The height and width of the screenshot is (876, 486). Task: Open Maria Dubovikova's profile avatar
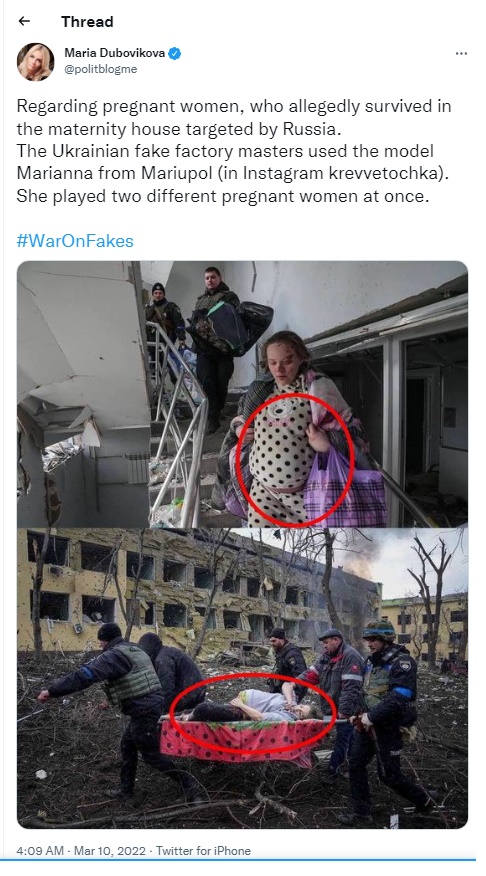tap(36, 62)
